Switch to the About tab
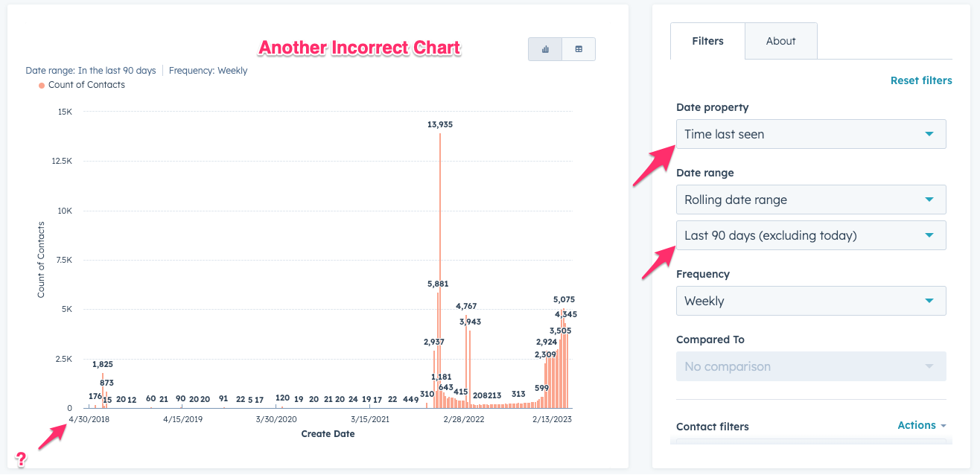The image size is (980, 475). pyautogui.click(x=780, y=41)
